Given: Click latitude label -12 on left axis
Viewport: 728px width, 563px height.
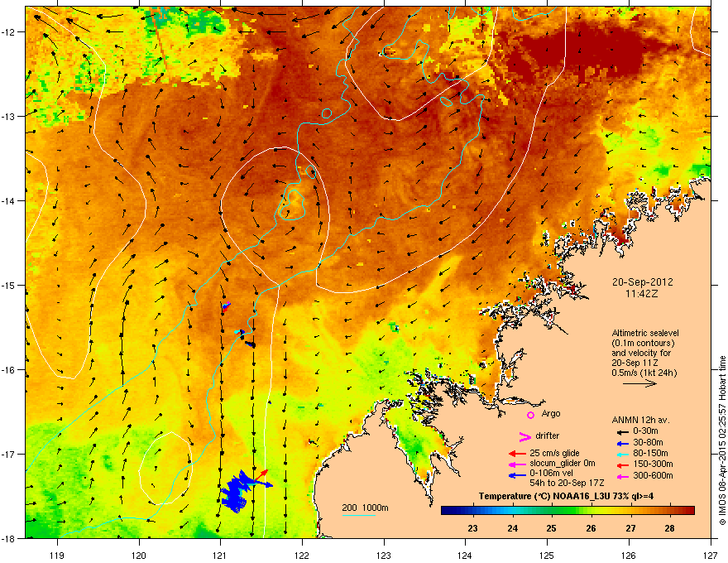Looking at the screenshot, I should pos(9,32).
